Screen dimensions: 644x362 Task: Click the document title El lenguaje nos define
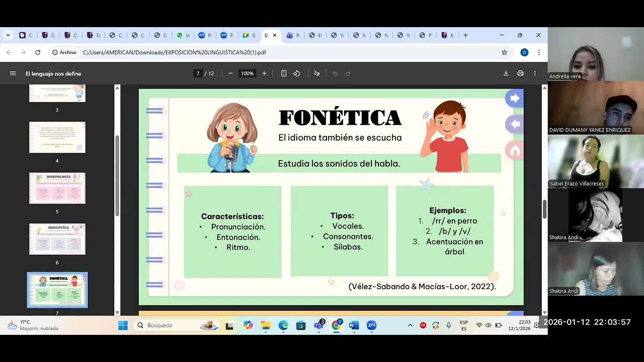[53, 73]
